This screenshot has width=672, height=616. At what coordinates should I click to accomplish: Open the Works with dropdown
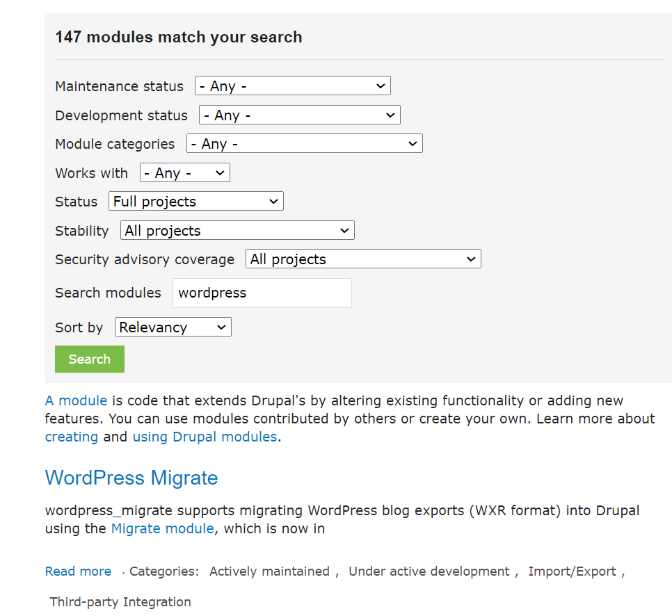click(x=185, y=172)
